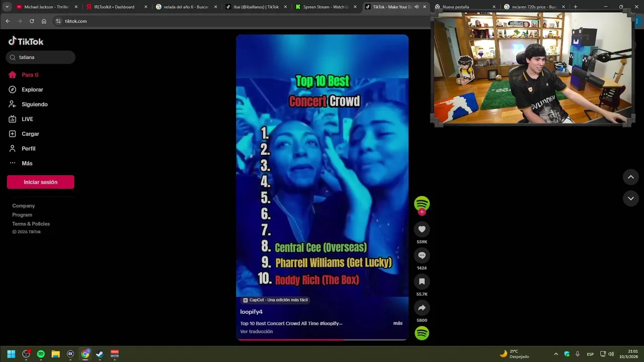Open the Siguiendo following icon
This screenshot has height=362, width=644.
click(x=13, y=104)
